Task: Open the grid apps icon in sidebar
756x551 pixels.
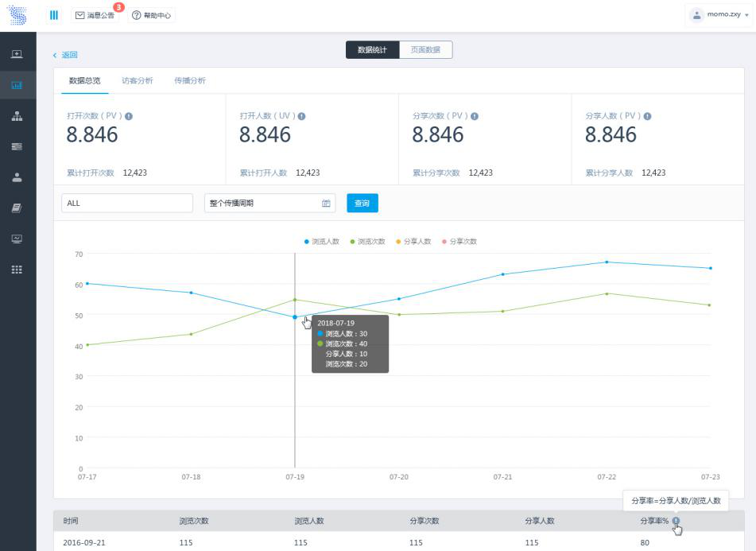Action: 17,270
